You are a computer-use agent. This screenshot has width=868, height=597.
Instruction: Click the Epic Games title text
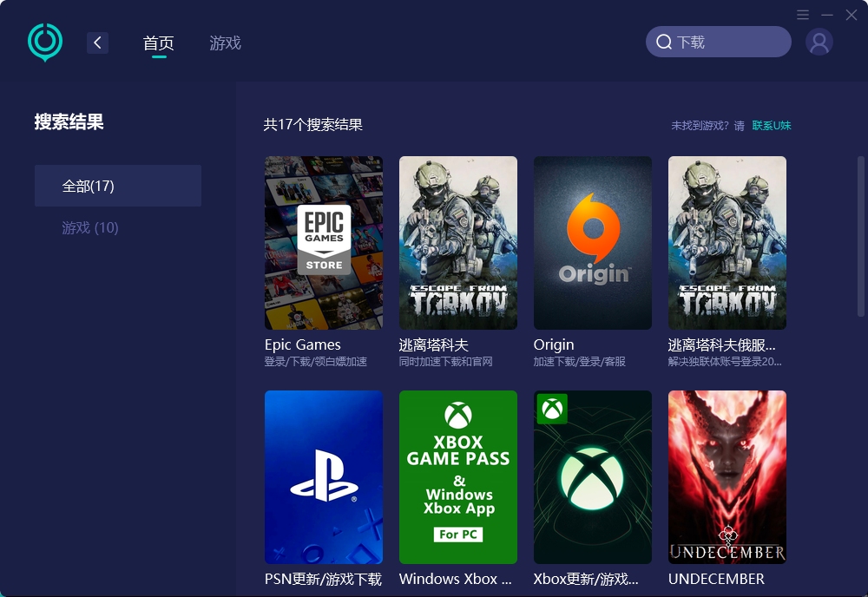(303, 344)
